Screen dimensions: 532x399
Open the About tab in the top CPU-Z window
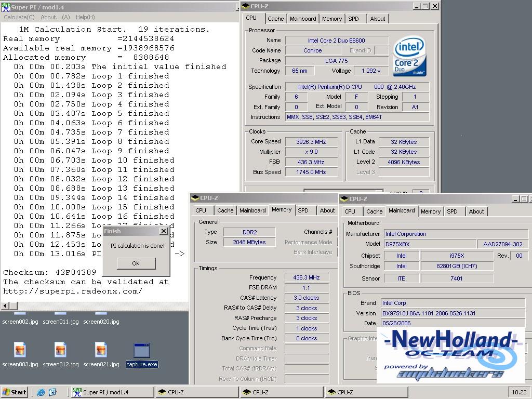[378, 19]
